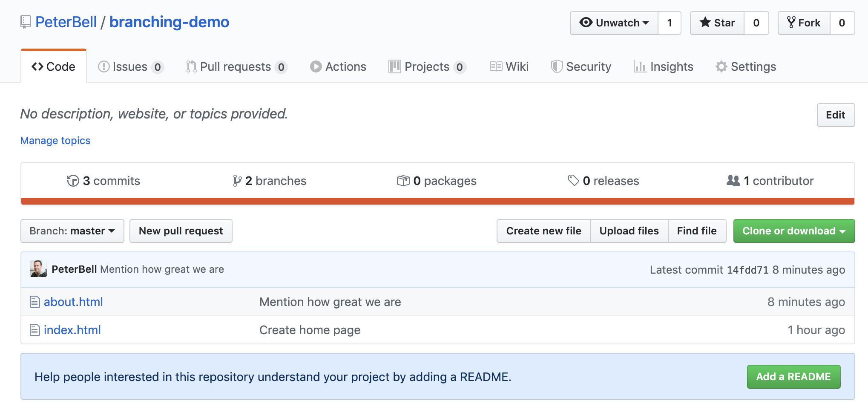
Task: Switch to the Pull requests tab
Action: click(236, 67)
